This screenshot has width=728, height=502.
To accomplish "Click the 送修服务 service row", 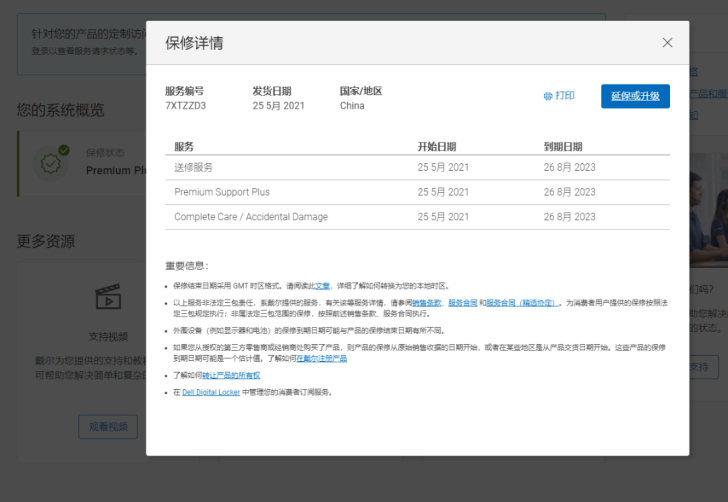I will (417, 168).
